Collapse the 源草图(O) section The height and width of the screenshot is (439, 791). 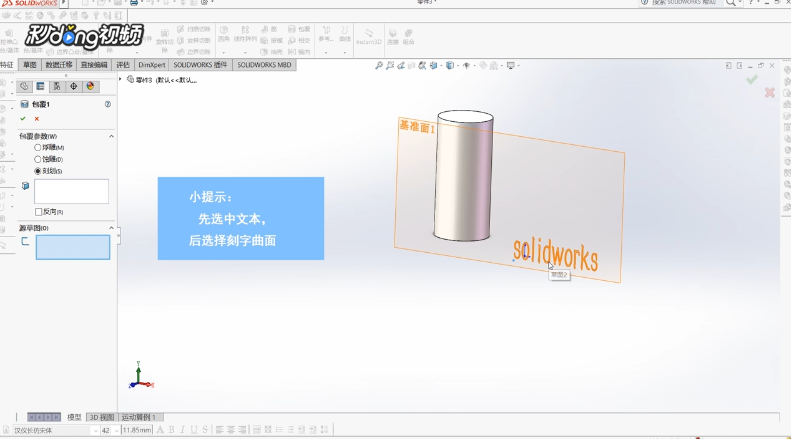(x=111, y=228)
